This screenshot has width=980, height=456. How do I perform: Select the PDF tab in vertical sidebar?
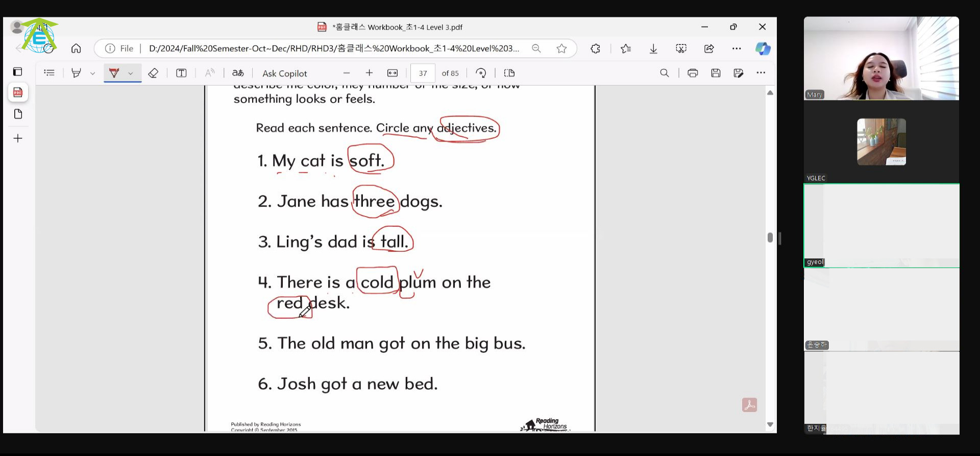18,92
